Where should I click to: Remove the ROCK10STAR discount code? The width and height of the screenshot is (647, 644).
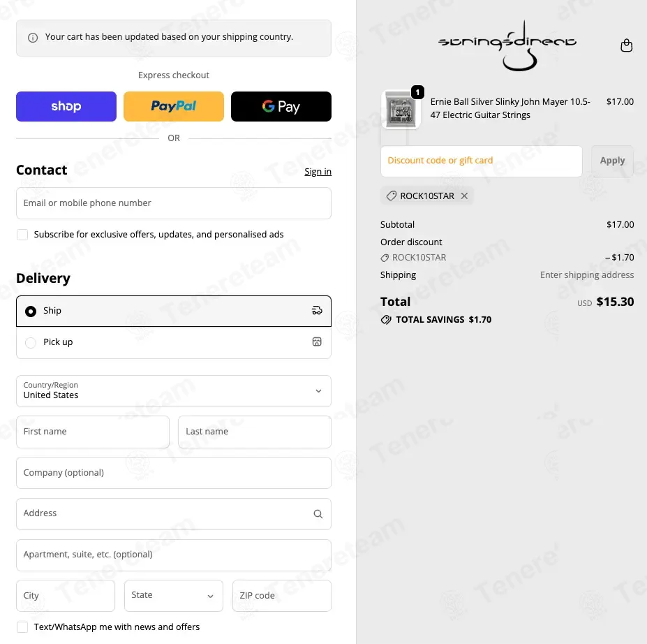(x=464, y=196)
